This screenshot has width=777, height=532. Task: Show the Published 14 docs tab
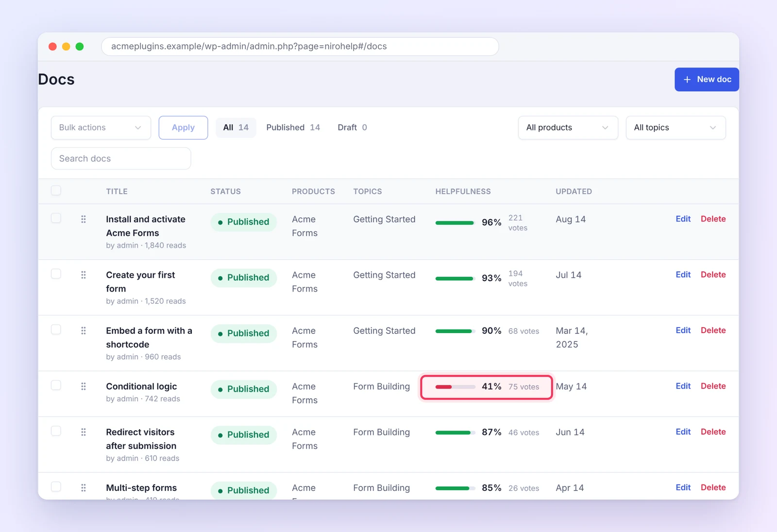[x=293, y=128]
